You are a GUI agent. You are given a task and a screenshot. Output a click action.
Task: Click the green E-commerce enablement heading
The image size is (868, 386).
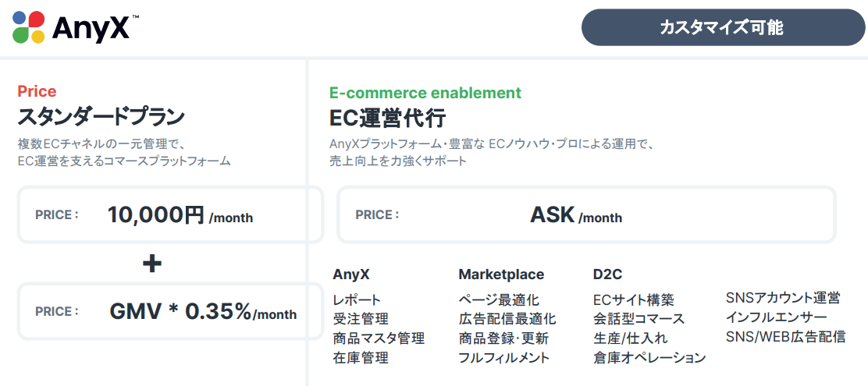click(x=425, y=93)
